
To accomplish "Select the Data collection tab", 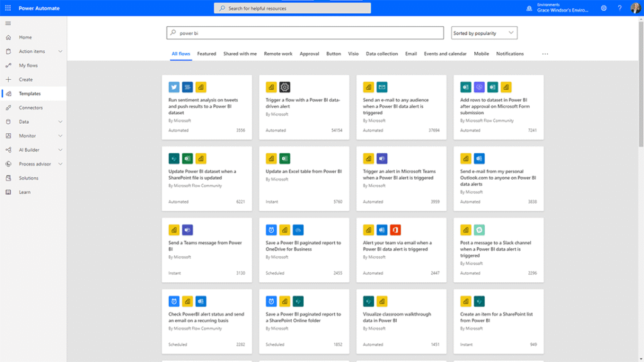I will [x=382, y=54].
